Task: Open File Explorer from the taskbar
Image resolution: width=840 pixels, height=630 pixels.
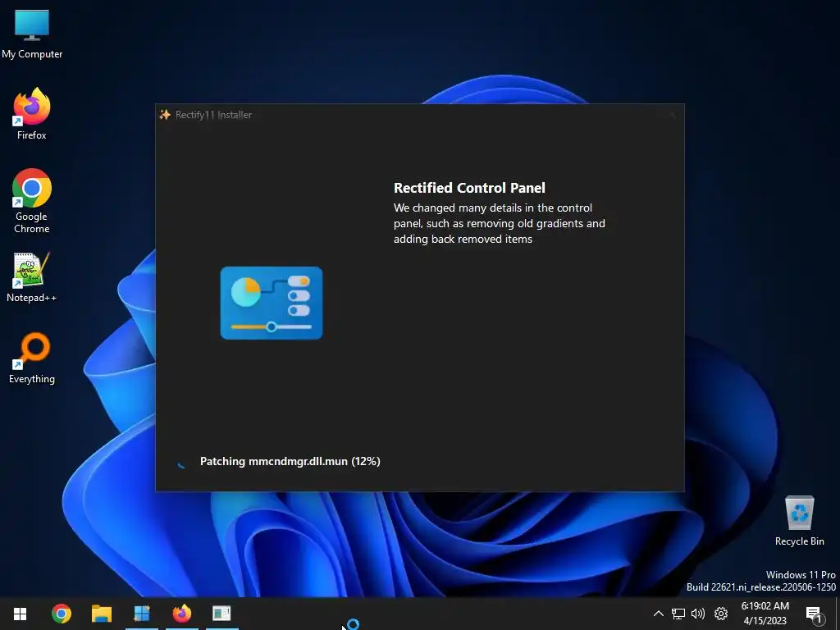Action: point(101,614)
